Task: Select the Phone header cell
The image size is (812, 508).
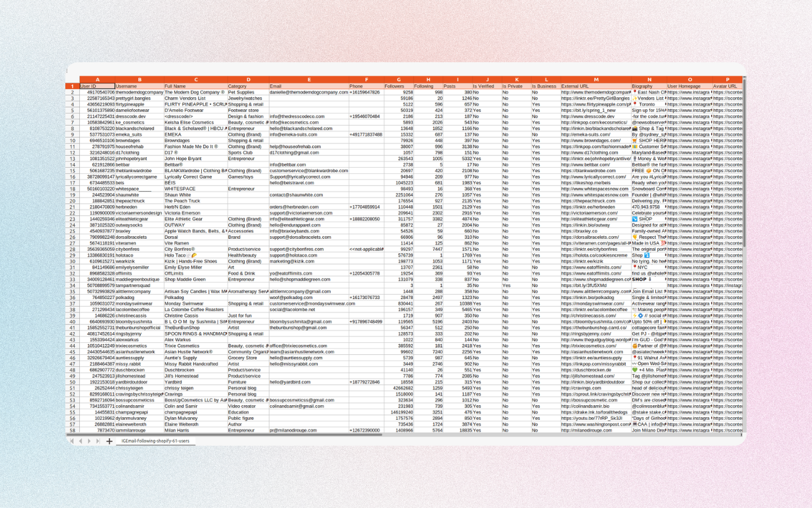Action: point(366,86)
